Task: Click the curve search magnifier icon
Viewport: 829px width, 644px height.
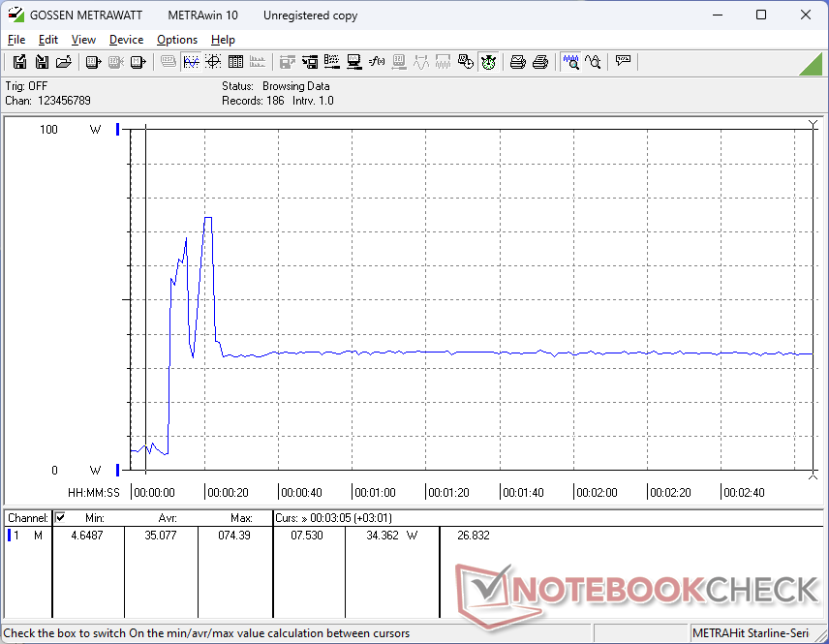Action: pyautogui.click(x=594, y=62)
